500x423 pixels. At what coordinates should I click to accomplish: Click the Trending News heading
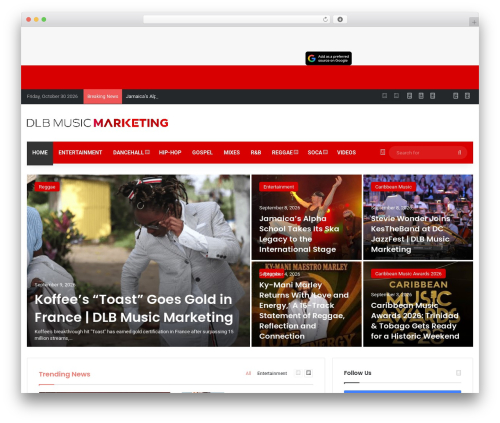tap(65, 374)
